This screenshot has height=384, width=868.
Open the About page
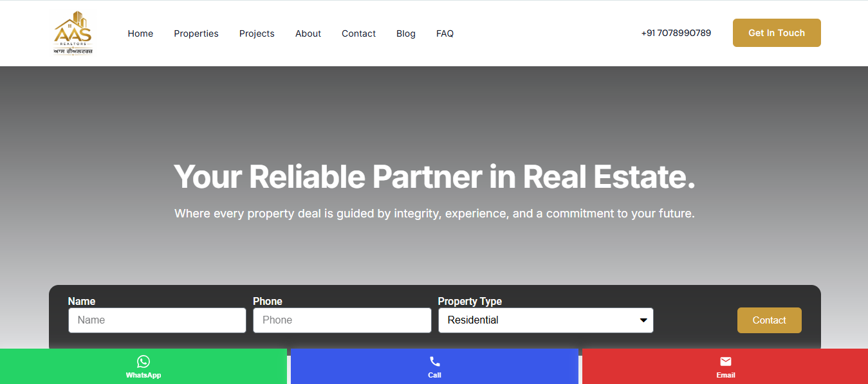pyautogui.click(x=308, y=33)
